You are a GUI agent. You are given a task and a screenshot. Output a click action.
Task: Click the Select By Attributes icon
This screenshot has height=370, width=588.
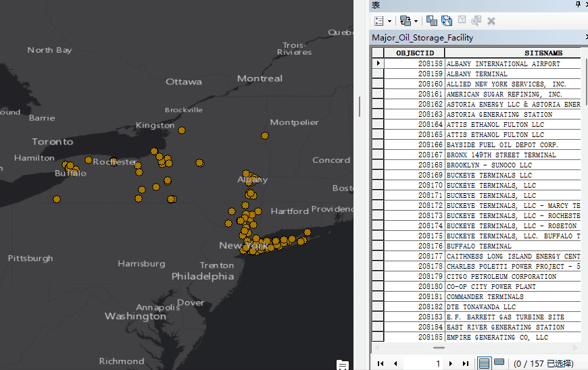[x=432, y=21]
